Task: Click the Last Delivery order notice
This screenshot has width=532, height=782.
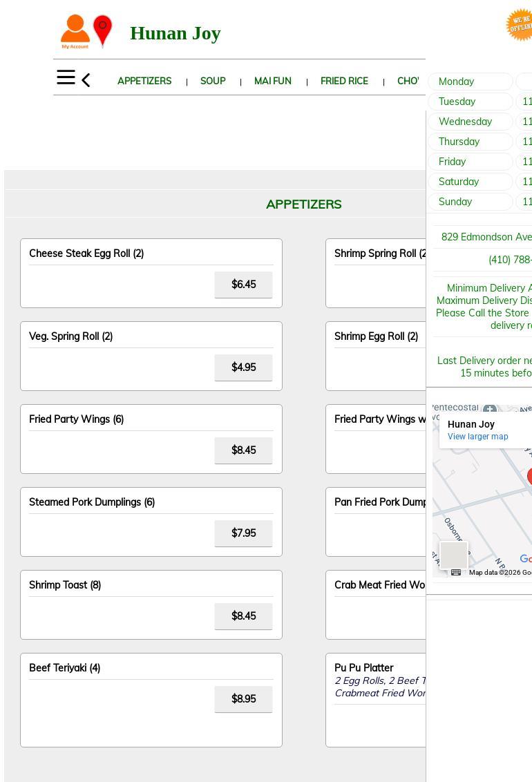Action: point(484,367)
